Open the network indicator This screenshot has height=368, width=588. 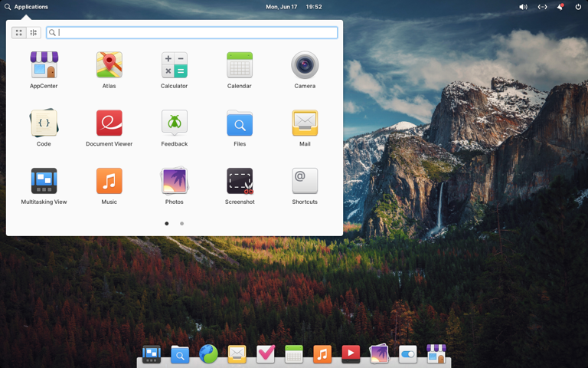tap(542, 7)
